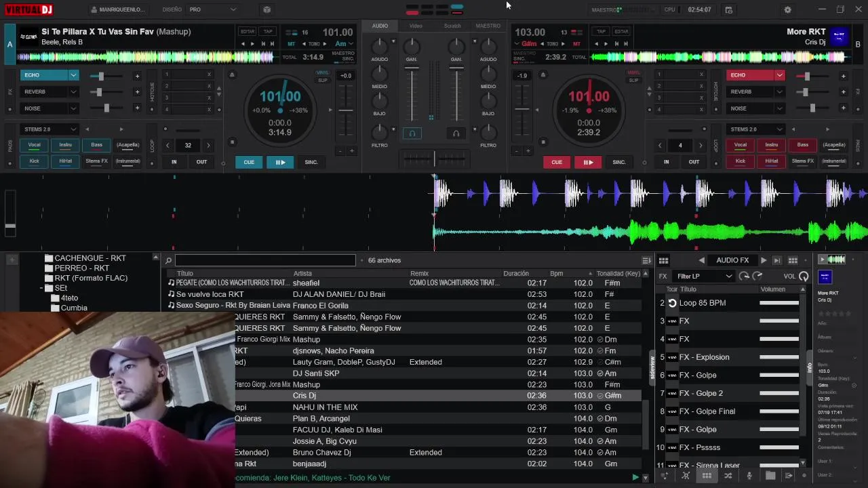
Task: Click the automix network icon in bottom toolbar
Action: pyautogui.click(x=686, y=476)
